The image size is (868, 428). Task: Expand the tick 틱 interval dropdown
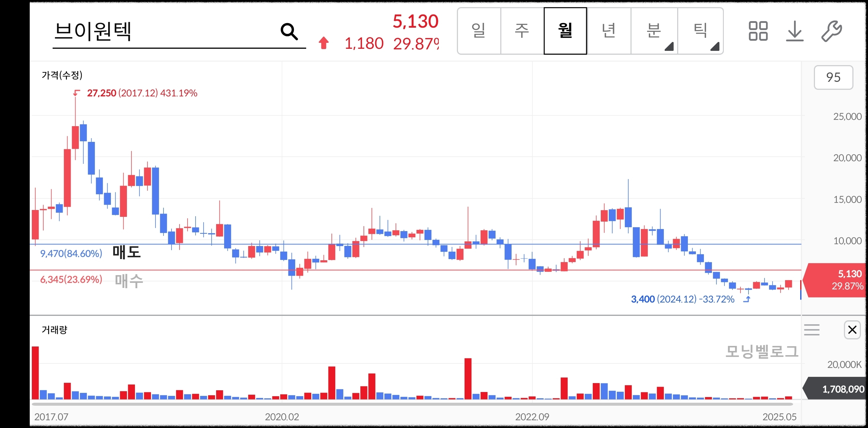click(x=700, y=31)
